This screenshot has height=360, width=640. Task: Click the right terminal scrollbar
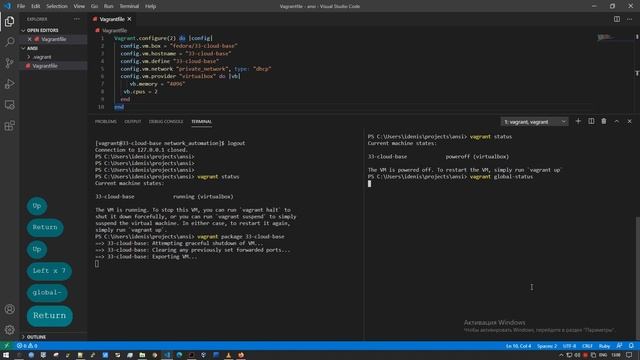click(x=638, y=278)
